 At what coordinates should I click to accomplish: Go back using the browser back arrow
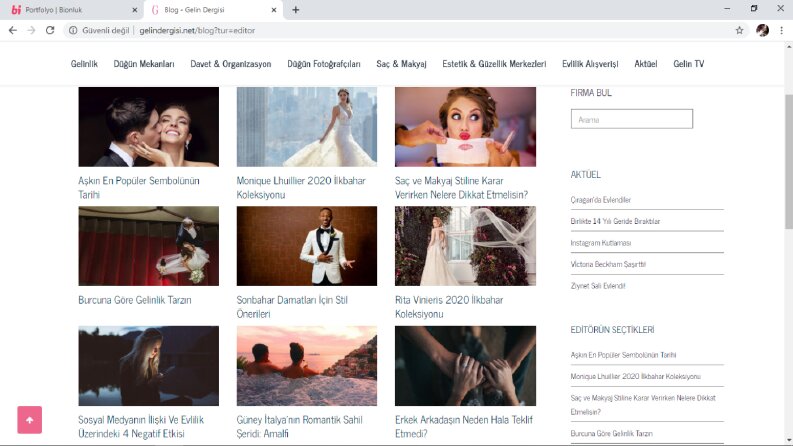tap(13, 30)
